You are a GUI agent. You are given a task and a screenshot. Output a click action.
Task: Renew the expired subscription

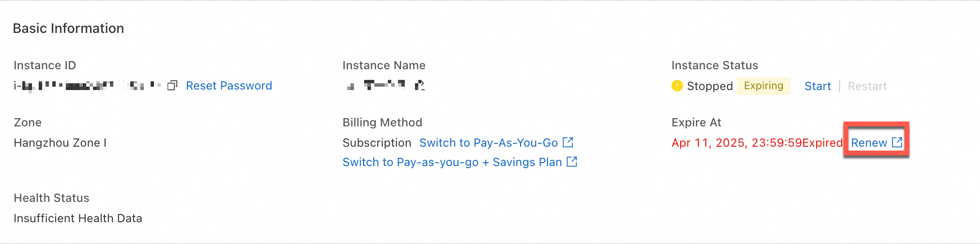pos(869,143)
